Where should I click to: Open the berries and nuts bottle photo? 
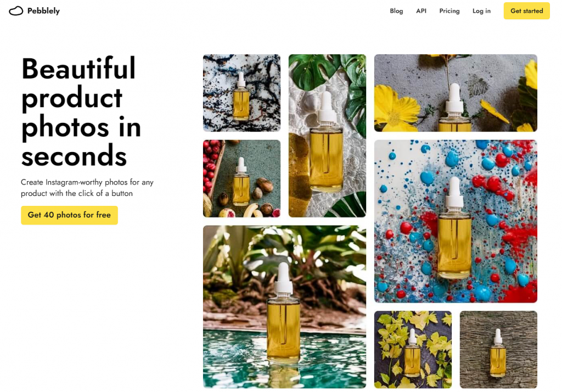point(241,178)
